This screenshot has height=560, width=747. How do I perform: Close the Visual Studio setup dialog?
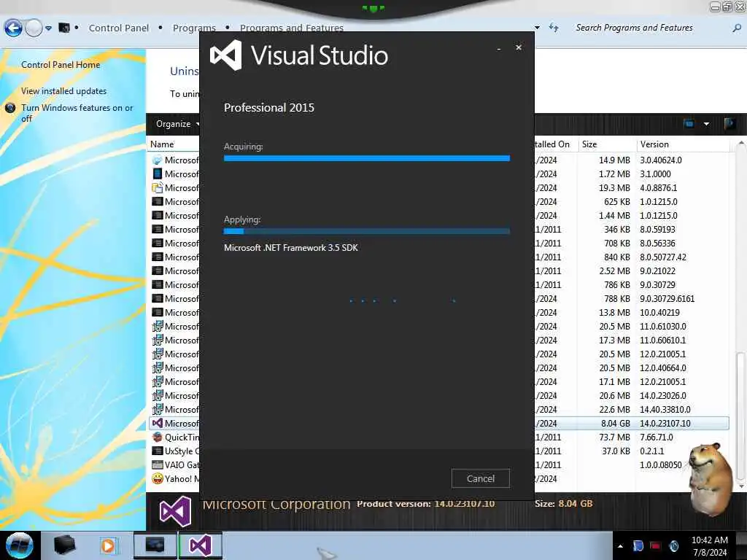click(519, 47)
